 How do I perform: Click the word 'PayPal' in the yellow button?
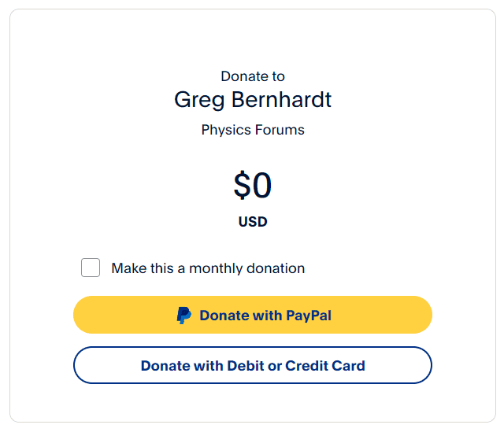coord(309,316)
